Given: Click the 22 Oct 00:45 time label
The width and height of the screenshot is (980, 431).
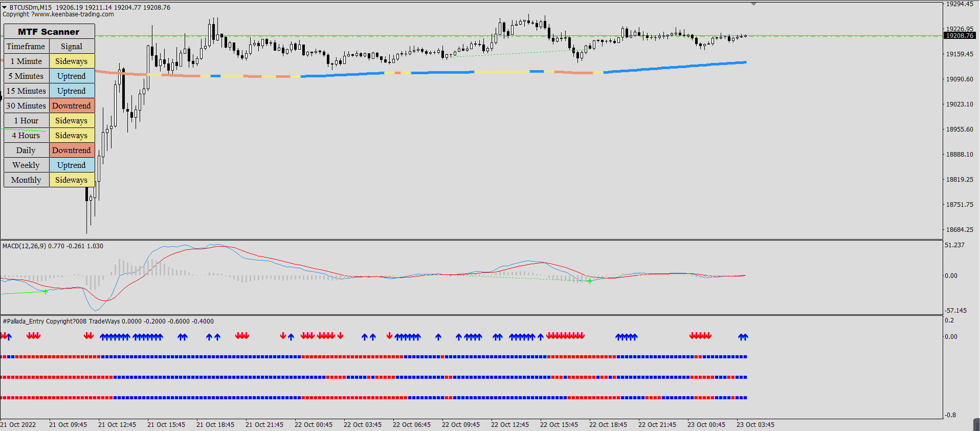Looking at the screenshot, I should (x=314, y=425).
